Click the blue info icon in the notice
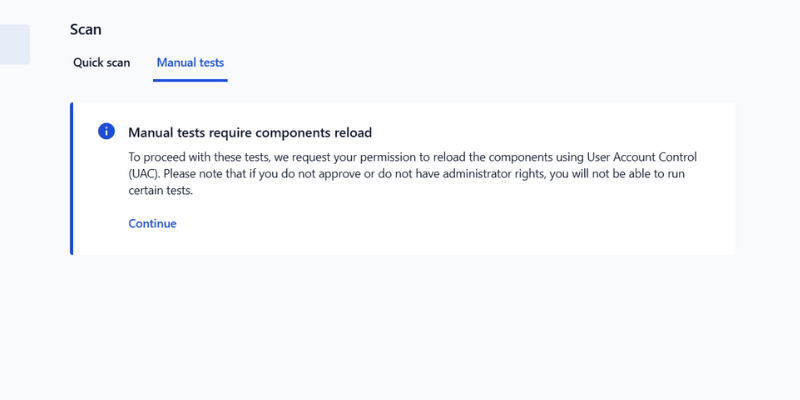The width and height of the screenshot is (800, 400). [x=106, y=132]
